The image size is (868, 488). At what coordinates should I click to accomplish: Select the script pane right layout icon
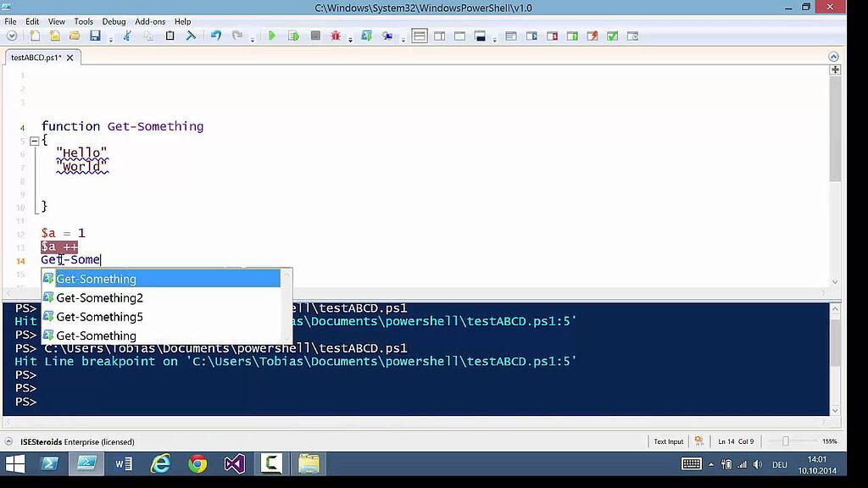coord(439,36)
